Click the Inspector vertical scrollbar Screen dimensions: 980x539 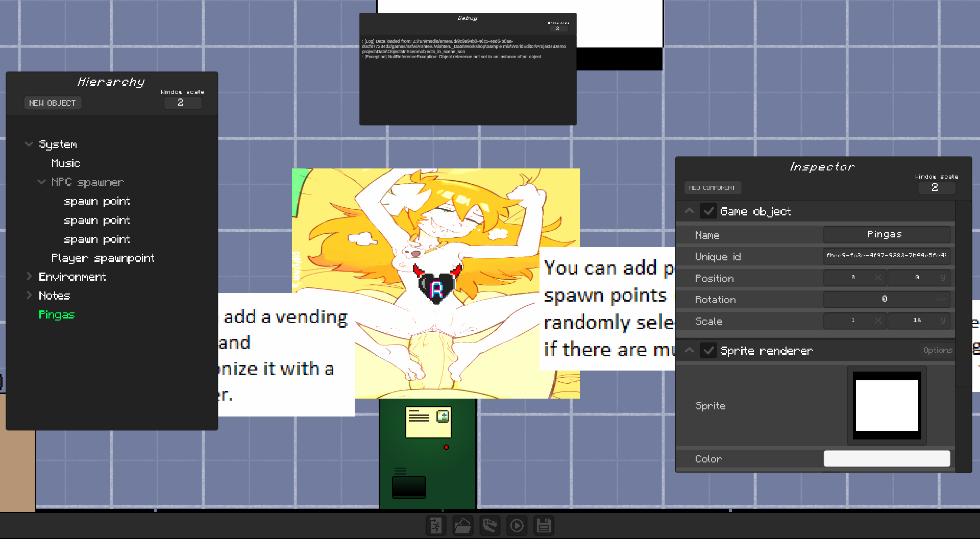click(963, 294)
